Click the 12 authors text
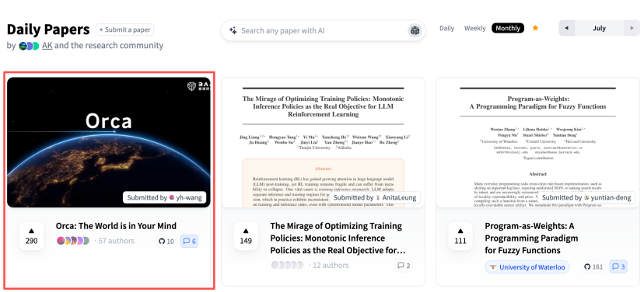Screen dimensions: 644x292 pos(331,266)
